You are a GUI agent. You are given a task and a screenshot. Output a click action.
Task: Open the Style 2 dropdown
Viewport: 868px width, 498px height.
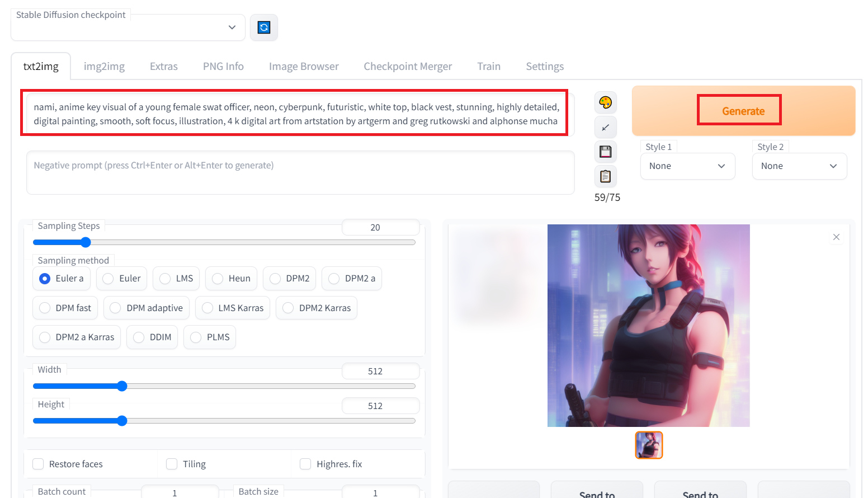799,166
